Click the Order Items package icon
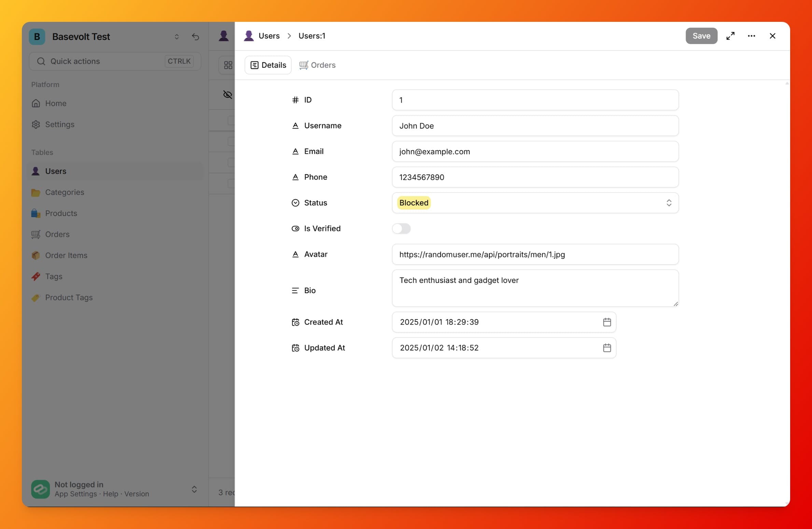 tap(36, 255)
